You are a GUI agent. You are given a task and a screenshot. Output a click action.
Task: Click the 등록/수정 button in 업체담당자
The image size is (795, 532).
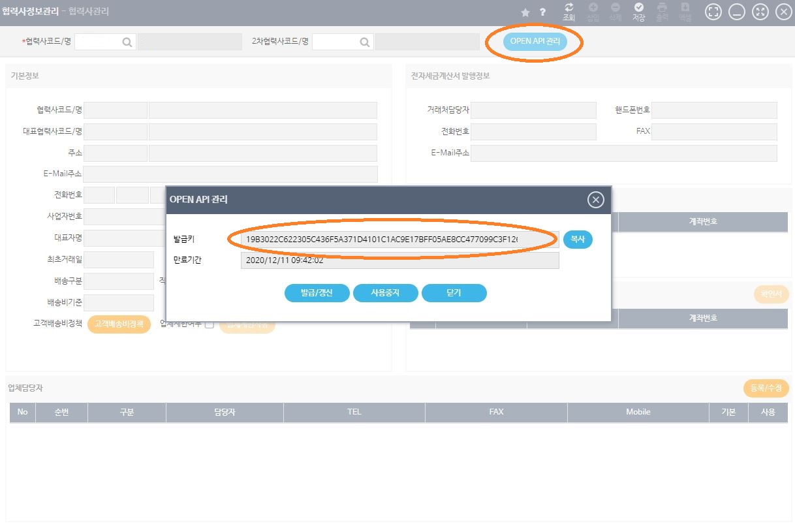(x=766, y=388)
